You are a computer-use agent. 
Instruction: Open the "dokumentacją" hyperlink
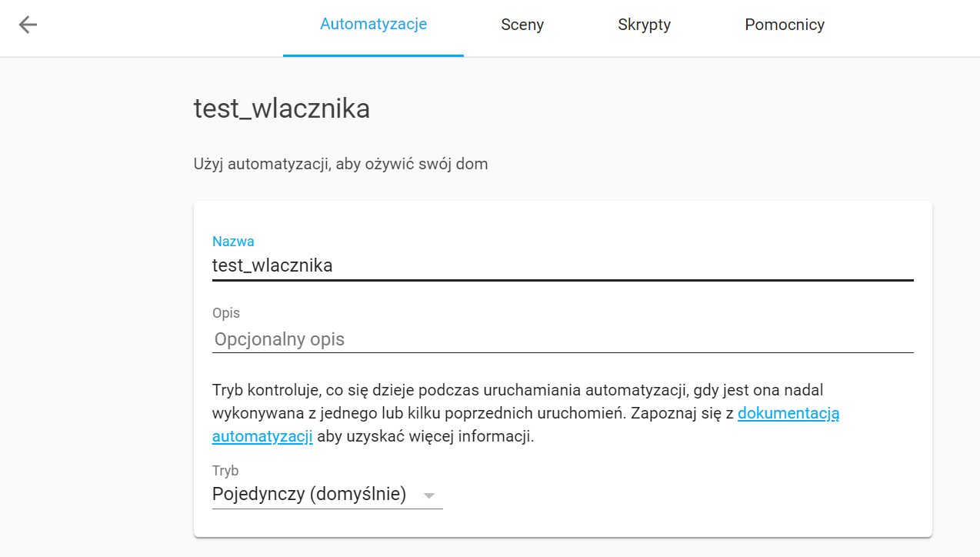click(x=788, y=413)
